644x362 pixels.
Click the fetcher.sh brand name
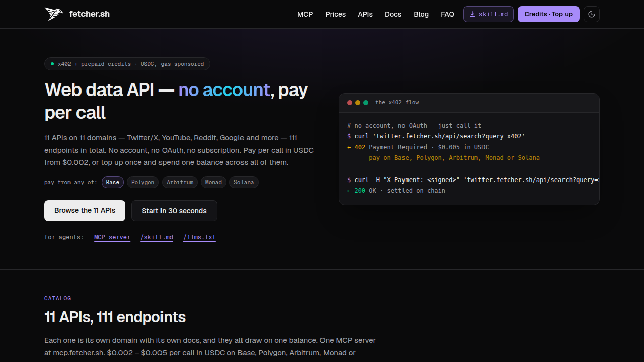(90, 14)
